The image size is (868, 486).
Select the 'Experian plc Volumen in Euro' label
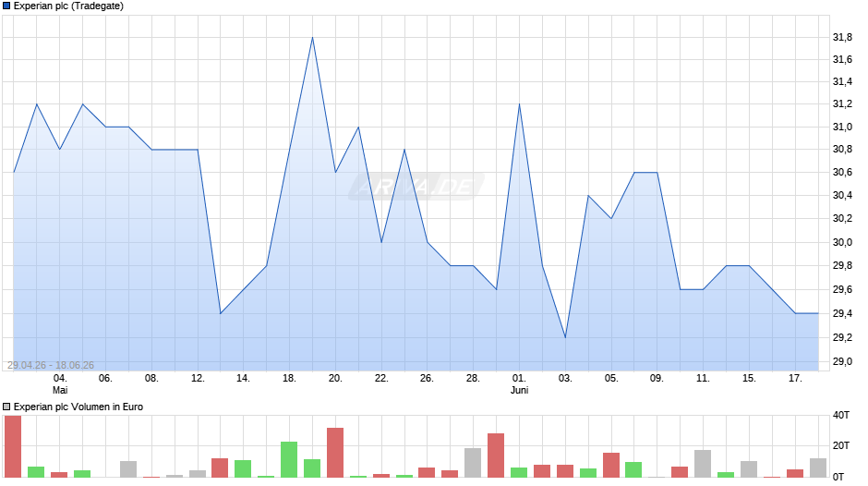click(78, 407)
